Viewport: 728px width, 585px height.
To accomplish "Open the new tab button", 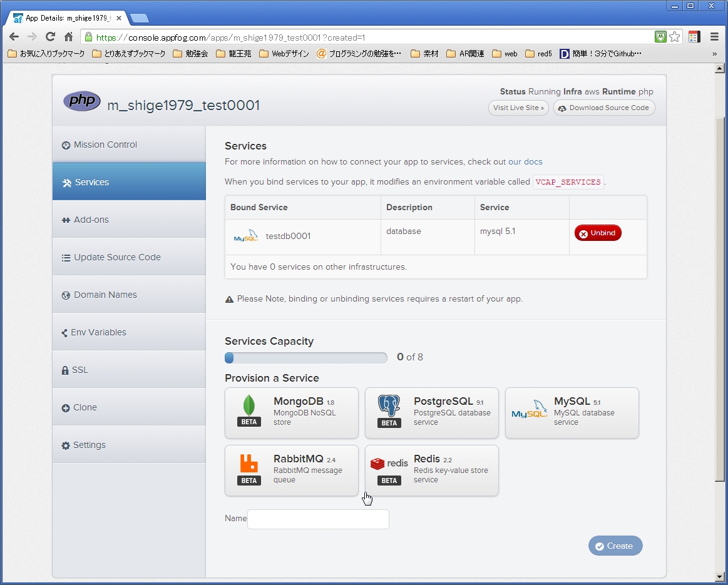I will [x=140, y=18].
